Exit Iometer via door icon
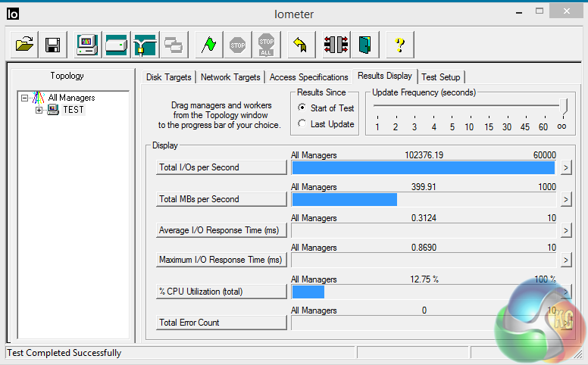Screen dimensions: 588x365 point(365,45)
